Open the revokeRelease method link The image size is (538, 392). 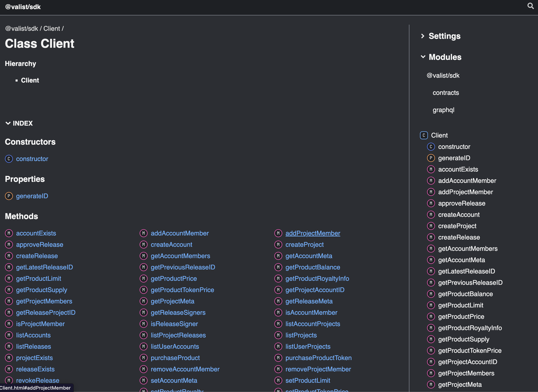(x=37, y=381)
